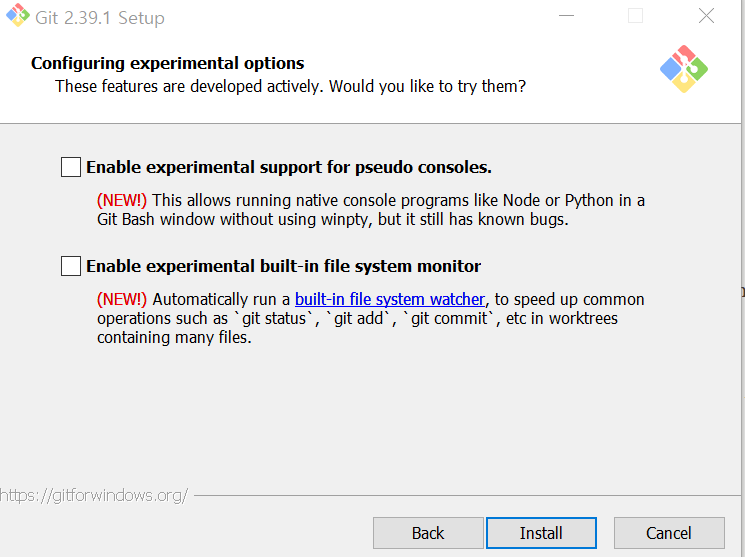Screen dimensions: 745x557
Task: Minimize the Git Setup window
Action: [566, 16]
